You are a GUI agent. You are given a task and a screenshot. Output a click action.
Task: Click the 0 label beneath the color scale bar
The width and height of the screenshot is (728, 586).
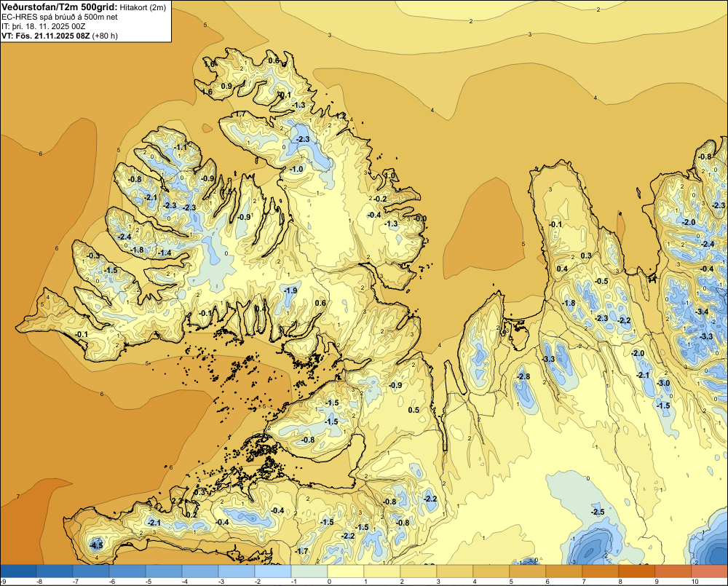329,582
